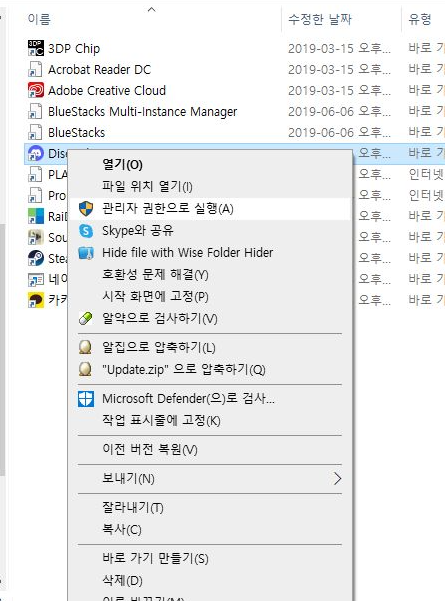Click the KakaoTalk yellow shortcut icon

click(36, 300)
